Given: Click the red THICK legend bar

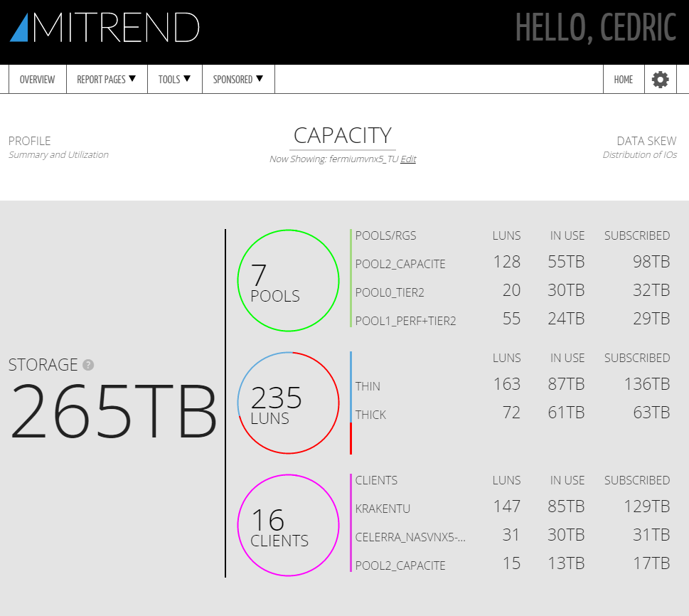Looking at the screenshot, I should coord(351,438).
